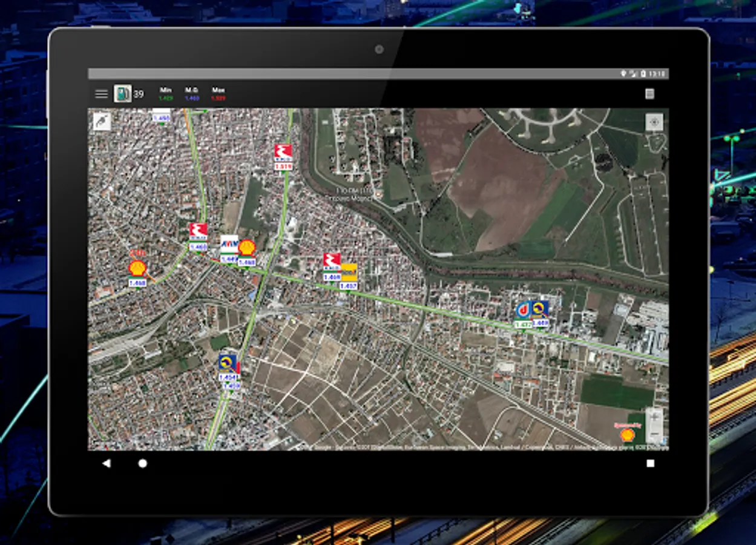The height and width of the screenshot is (545, 756).
Task: Tap the Android home button
Action: coord(142,463)
